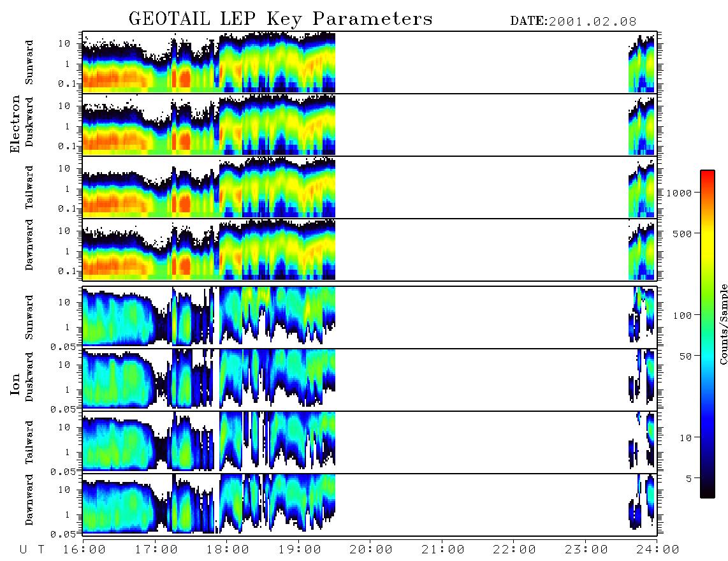Click the 19:00 time axis label

click(x=300, y=550)
